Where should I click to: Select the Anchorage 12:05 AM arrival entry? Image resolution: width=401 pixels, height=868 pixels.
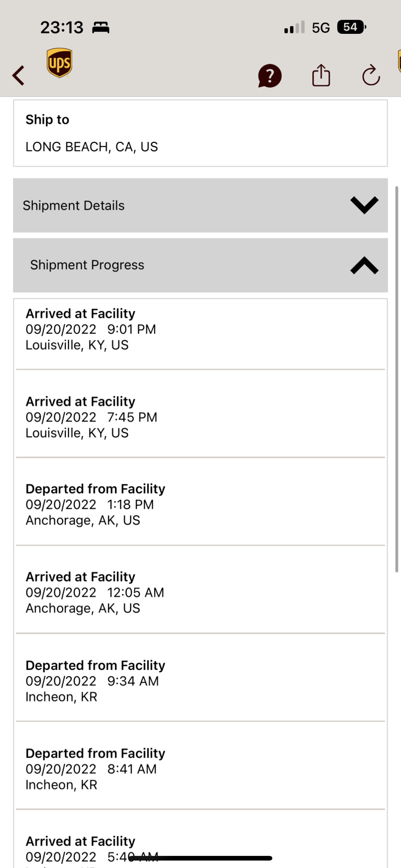[200, 592]
